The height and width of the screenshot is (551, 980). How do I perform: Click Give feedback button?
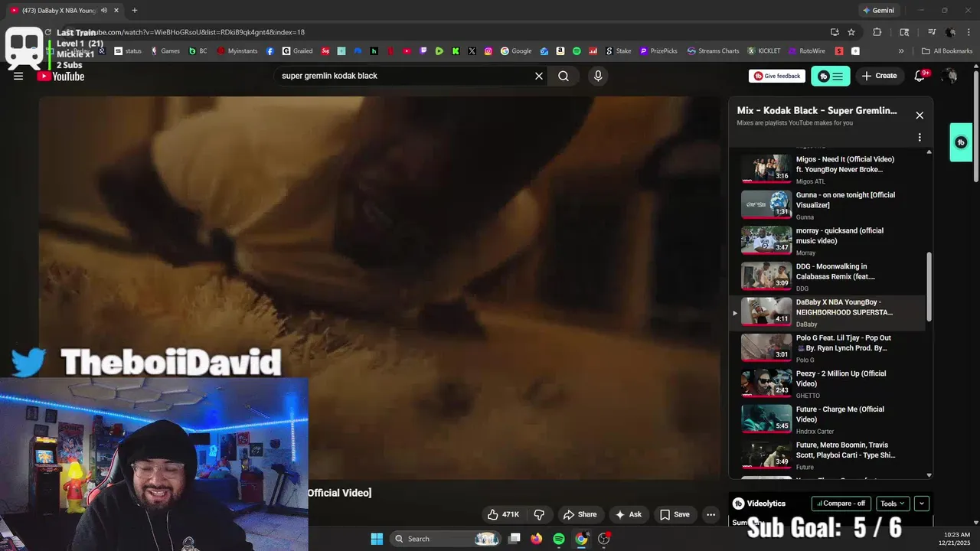click(x=777, y=76)
